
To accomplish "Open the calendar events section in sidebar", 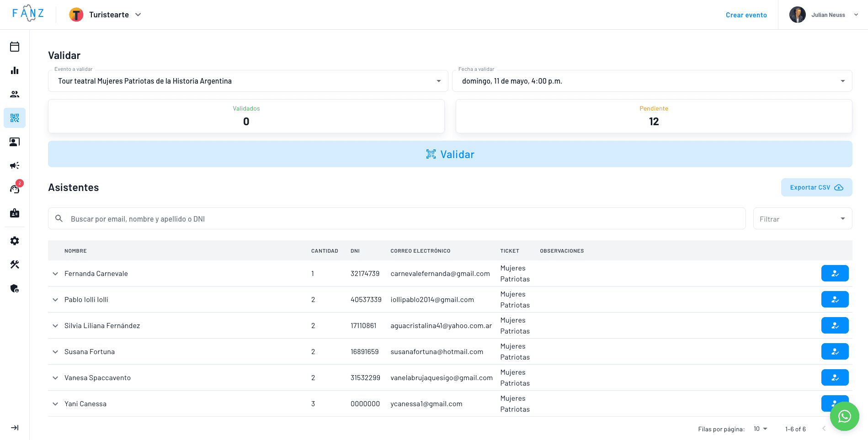I will (x=15, y=47).
